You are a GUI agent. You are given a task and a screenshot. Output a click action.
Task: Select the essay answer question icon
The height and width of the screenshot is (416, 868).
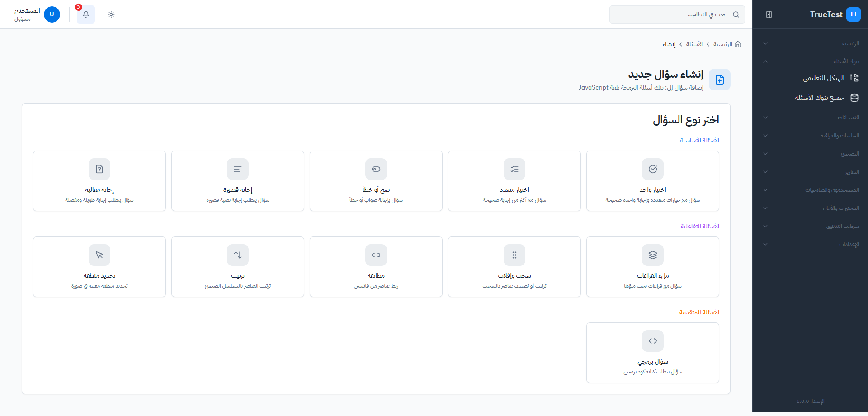tap(99, 169)
